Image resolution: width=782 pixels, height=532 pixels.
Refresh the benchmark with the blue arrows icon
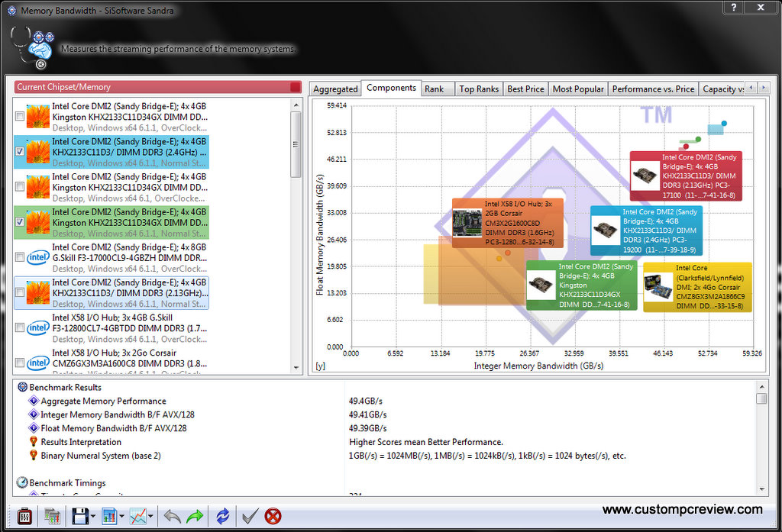click(x=222, y=516)
